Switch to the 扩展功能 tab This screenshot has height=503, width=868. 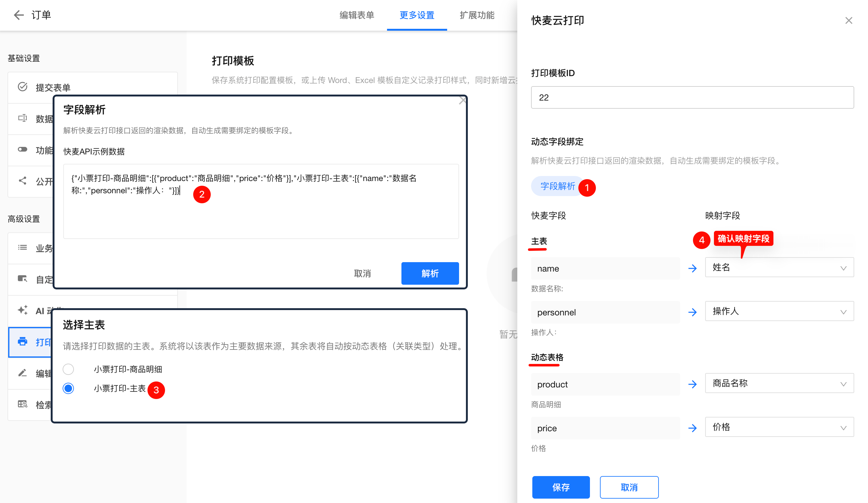[477, 15]
